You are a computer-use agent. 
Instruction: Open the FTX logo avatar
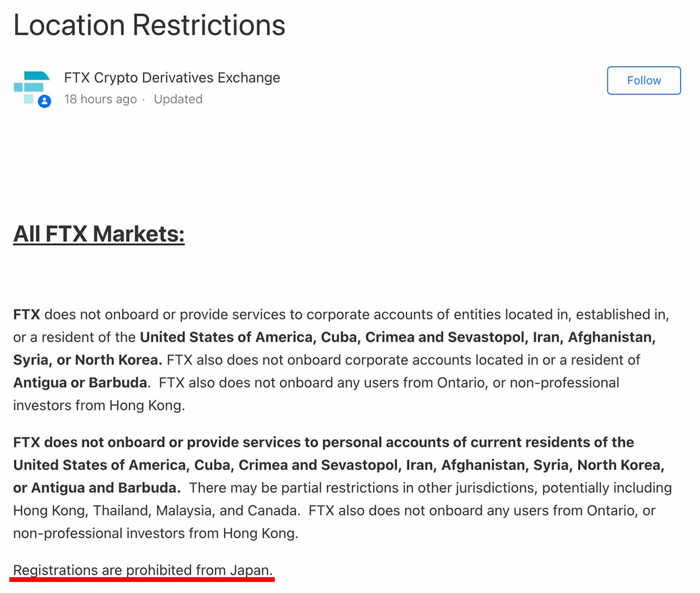click(x=30, y=88)
